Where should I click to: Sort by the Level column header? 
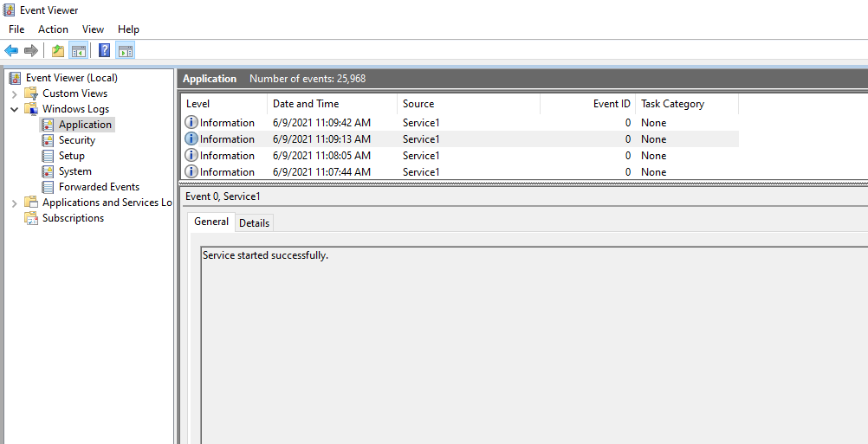[224, 103]
